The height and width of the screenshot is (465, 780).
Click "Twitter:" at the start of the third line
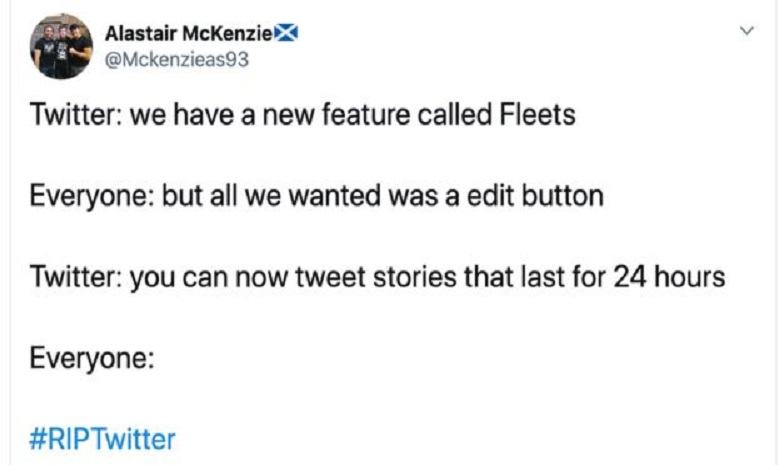(74, 275)
